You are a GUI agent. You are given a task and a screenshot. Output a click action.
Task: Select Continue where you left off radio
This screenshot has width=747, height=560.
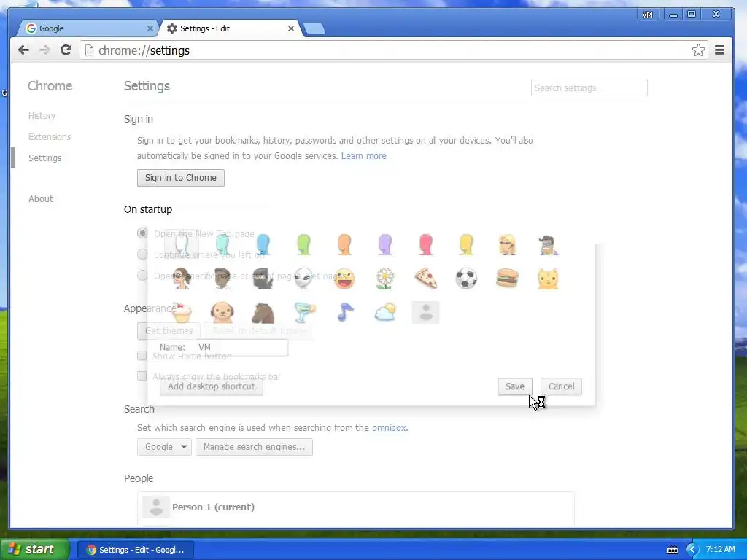point(142,254)
